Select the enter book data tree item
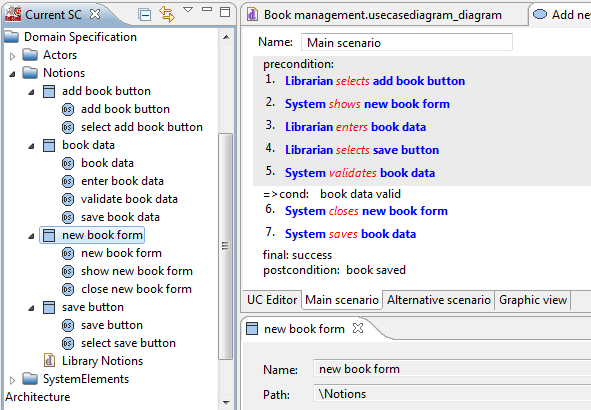 [x=122, y=181]
